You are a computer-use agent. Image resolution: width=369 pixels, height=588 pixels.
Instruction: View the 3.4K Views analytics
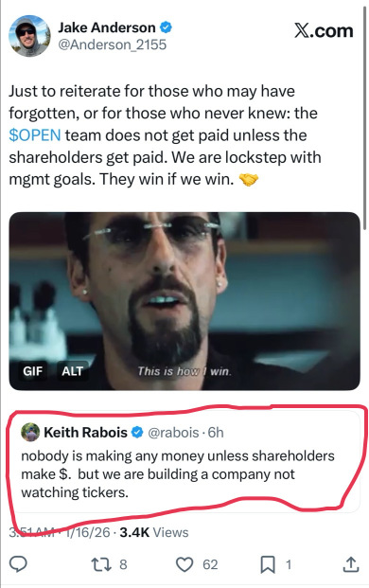[x=154, y=532]
